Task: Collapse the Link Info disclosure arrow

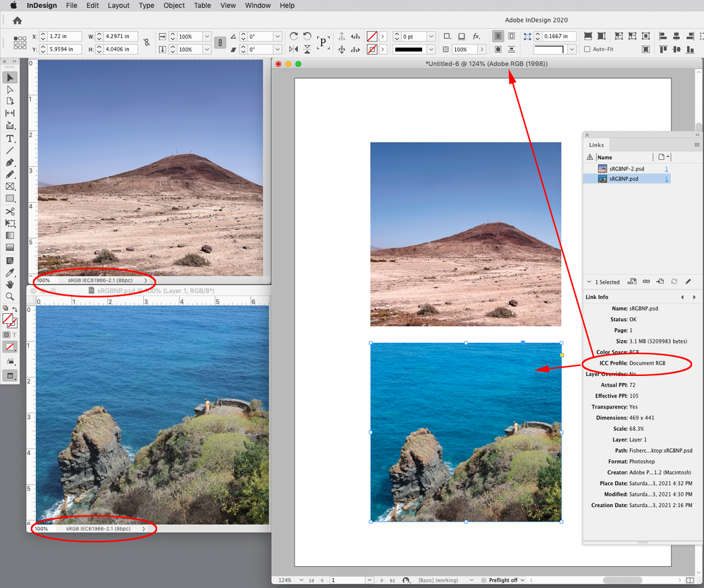Action: [588, 282]
